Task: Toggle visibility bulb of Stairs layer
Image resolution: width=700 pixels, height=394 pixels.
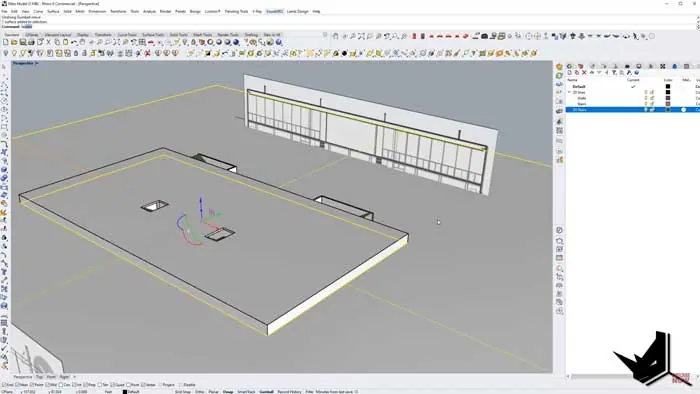Action: [x=646, y=104]
